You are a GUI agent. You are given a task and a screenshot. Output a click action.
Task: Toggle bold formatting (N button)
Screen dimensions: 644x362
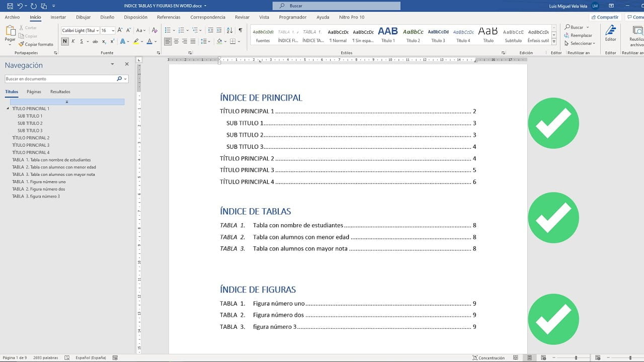[x=65, y=42]
